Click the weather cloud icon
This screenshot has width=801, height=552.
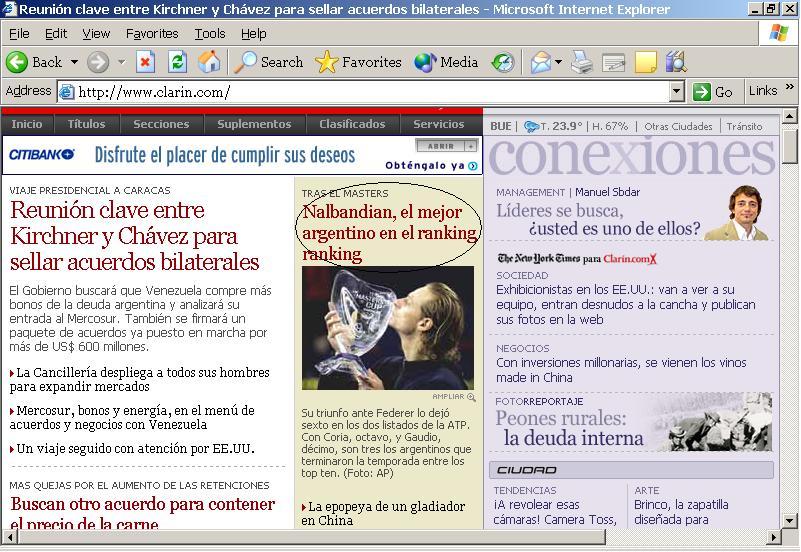pos(532,126)
